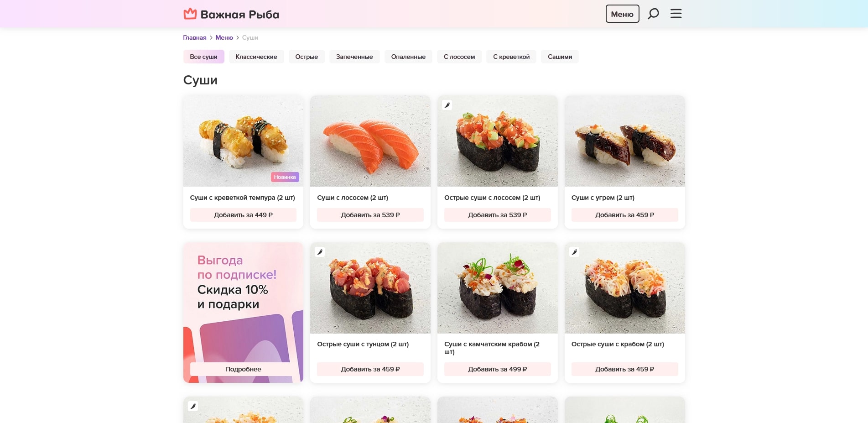The image size is (868, 423).
Task: Open the Суши с лососем product photo
Action: coord(370,141)
